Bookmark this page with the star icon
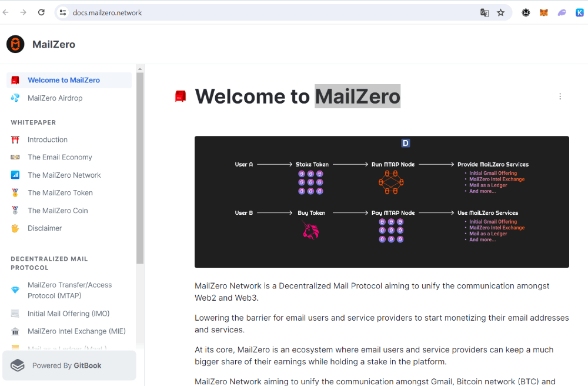The width and height of the screenshot is (588, 386). tap(500, 13)
